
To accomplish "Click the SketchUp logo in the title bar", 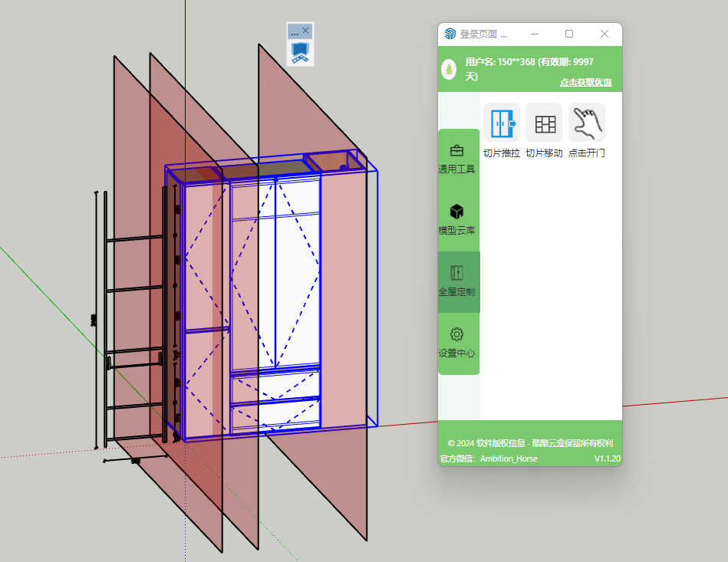I will [450, 34].
